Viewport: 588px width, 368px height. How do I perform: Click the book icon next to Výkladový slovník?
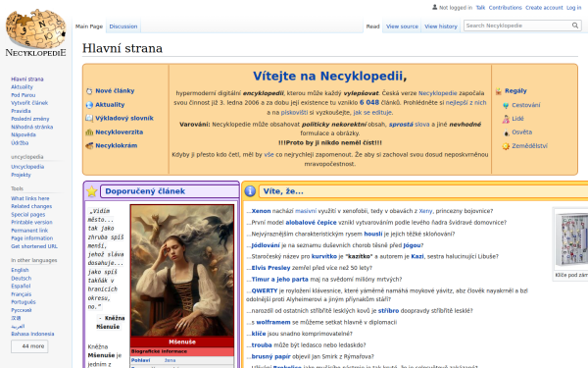[x=89, y=119]
